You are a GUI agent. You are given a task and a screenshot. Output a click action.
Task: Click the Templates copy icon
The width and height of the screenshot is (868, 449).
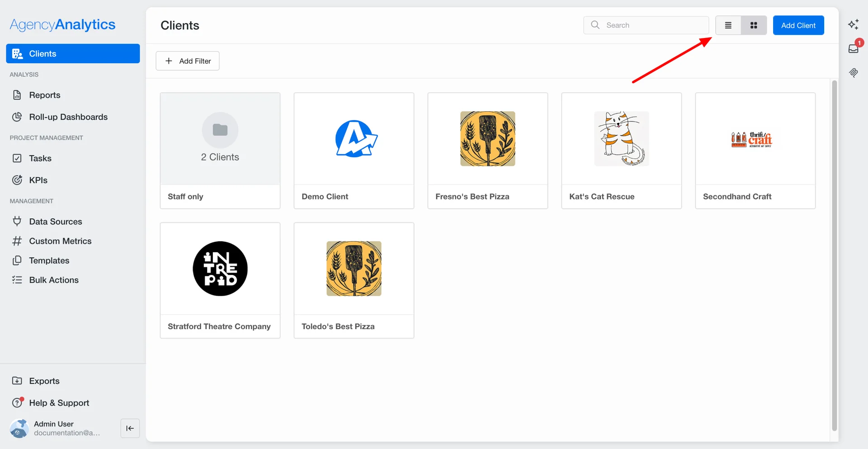[17, 260]
